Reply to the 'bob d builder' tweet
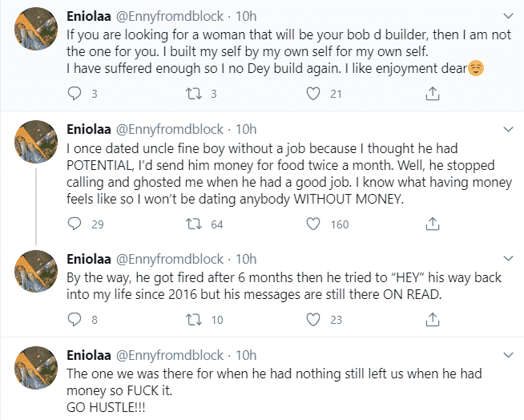The width and height of the screenshot is (524, 420). pyautogui.click(x=75, y=94)
